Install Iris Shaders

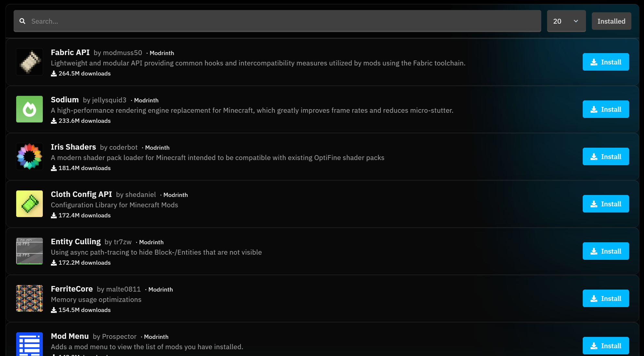click(606, 156)
